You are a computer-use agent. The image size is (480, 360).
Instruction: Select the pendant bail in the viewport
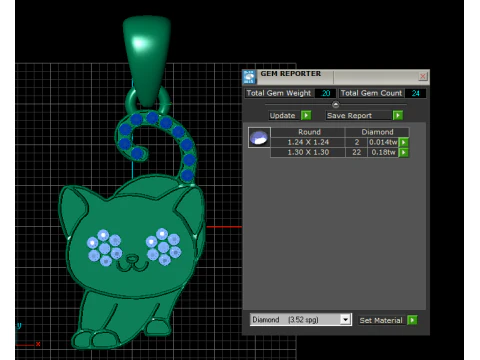147,60
